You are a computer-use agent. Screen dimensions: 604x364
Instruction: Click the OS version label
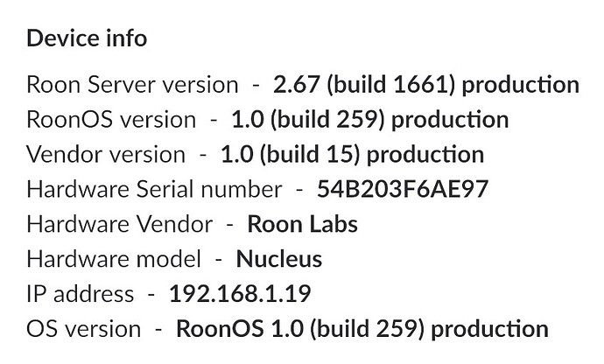(x=83, y=329)
